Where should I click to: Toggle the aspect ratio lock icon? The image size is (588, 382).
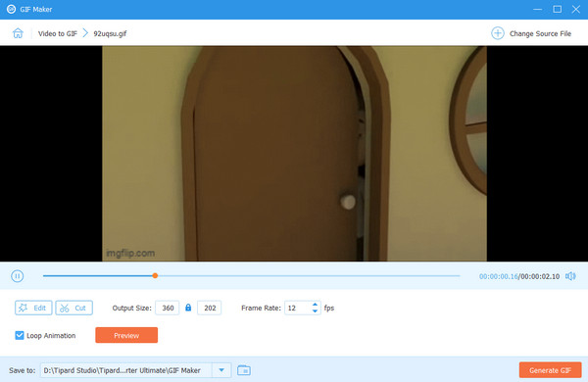tap(188, 308)
